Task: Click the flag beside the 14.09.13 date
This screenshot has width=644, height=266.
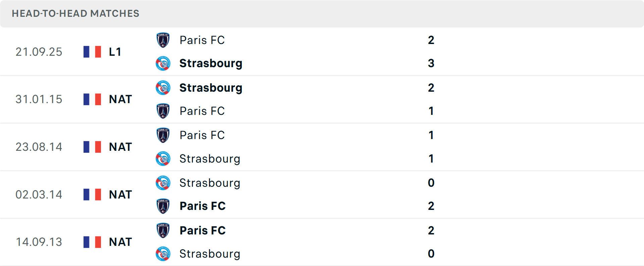Action: 92,241
